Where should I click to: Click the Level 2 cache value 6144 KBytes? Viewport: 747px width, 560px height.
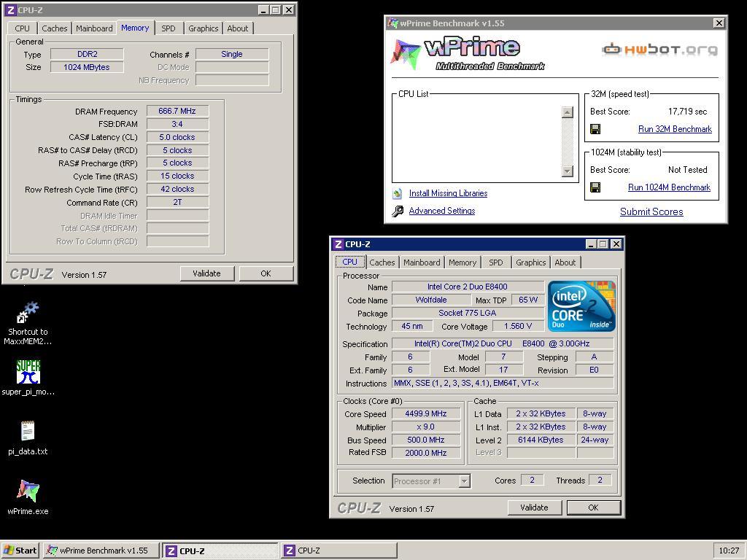tap(541, 440)
